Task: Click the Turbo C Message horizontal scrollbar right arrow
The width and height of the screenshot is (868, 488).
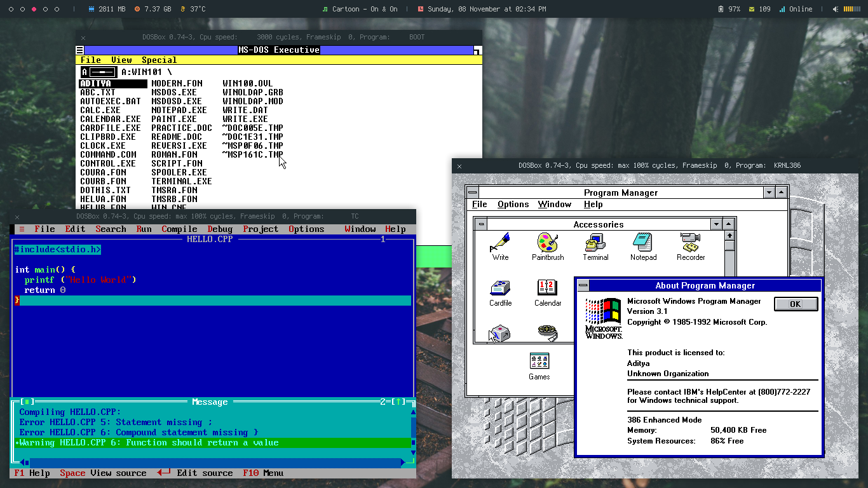Action: click(403, 463)
